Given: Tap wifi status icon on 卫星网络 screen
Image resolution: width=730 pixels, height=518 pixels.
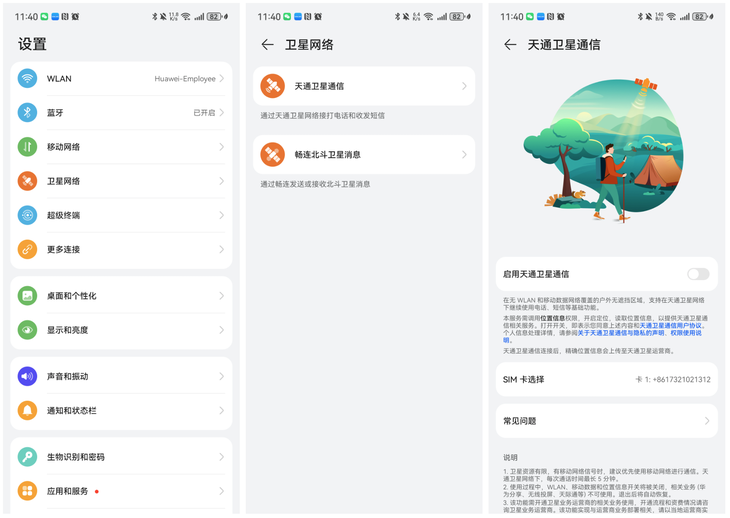Looking at the screenshot, I should click(428, 17).
